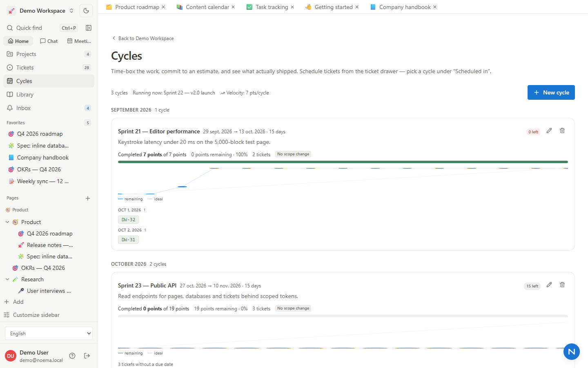Open the language dropdown English

tap(49, 333)
